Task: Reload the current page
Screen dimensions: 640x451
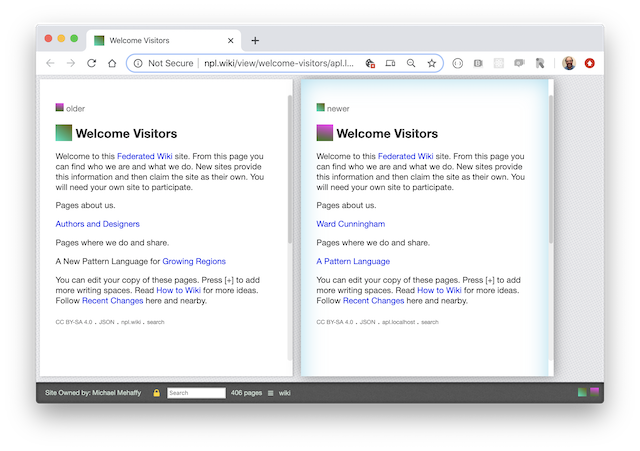Action: tap(91, 63)
